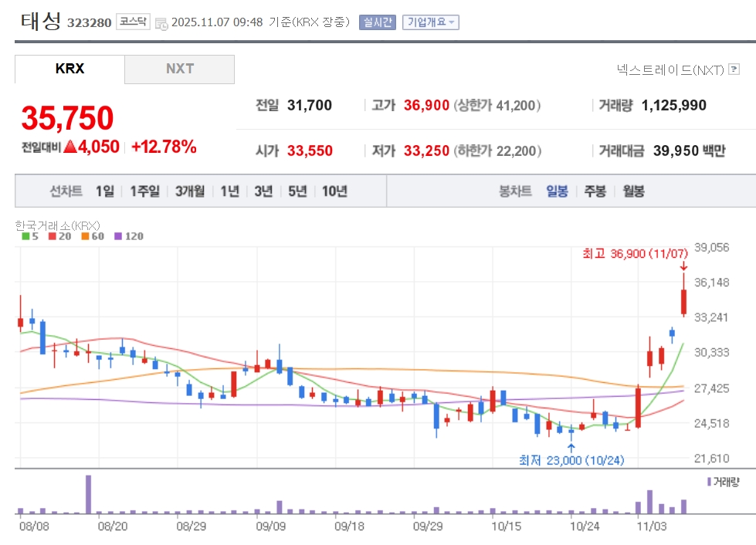Toggle the 실시간 real-time button

378,22
